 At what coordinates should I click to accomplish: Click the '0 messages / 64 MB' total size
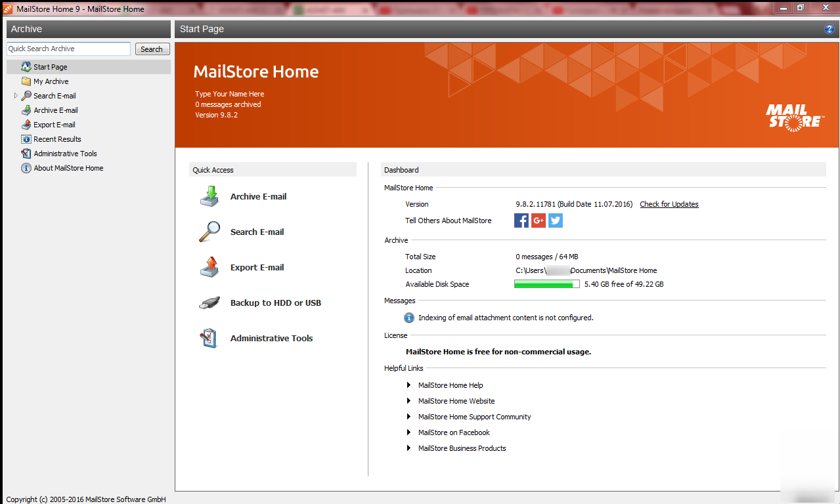click(547, 257)
